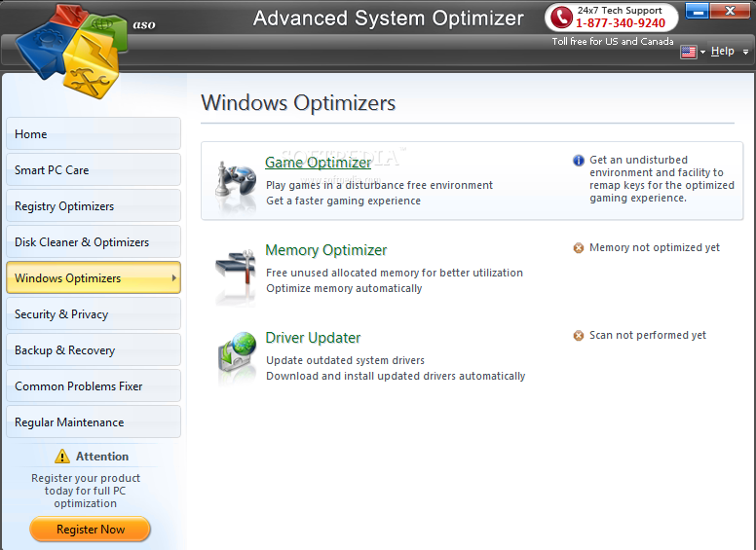
Task: Click the colorful ASO cube logo
Action: (72, 51)
